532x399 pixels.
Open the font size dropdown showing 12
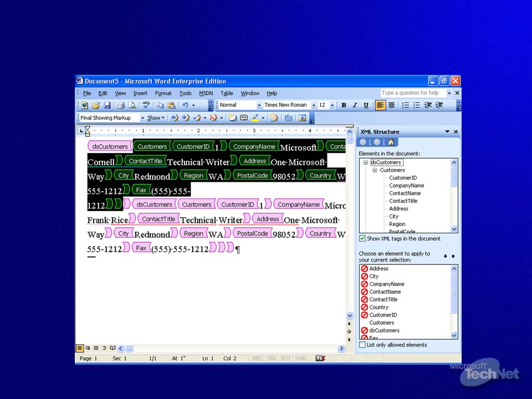tap(332, 105)
